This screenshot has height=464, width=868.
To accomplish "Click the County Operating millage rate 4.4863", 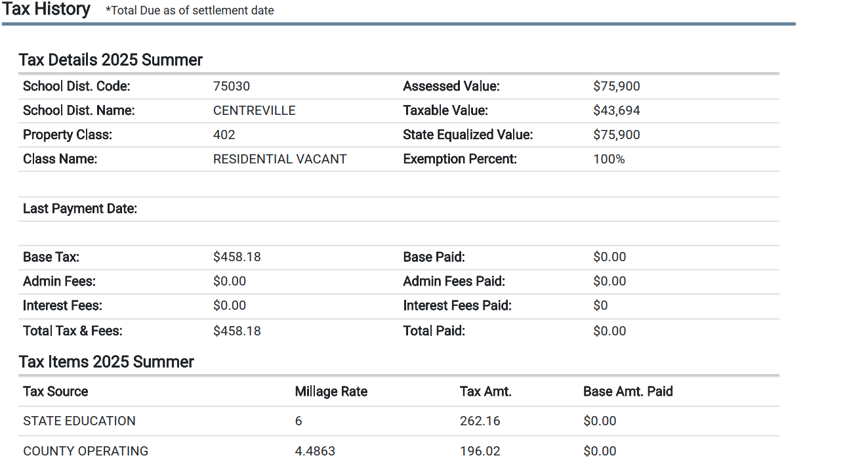I will click(x=314, y=451).
